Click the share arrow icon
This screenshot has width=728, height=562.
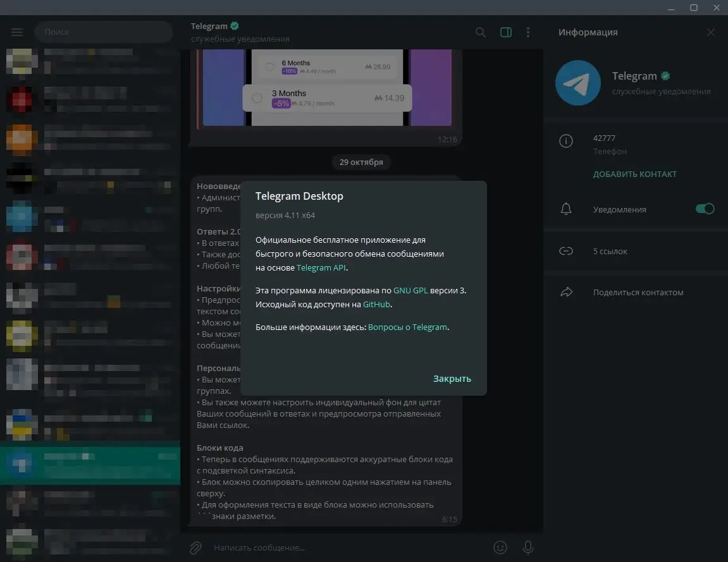(566, 292)
